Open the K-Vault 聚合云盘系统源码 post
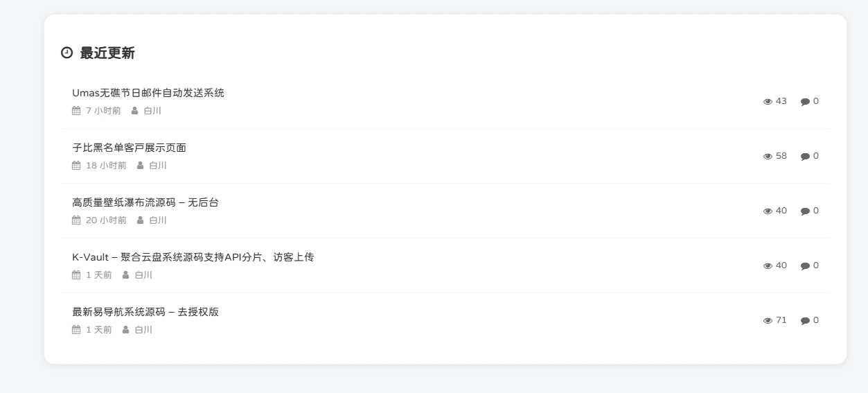 tap(193, 257)
